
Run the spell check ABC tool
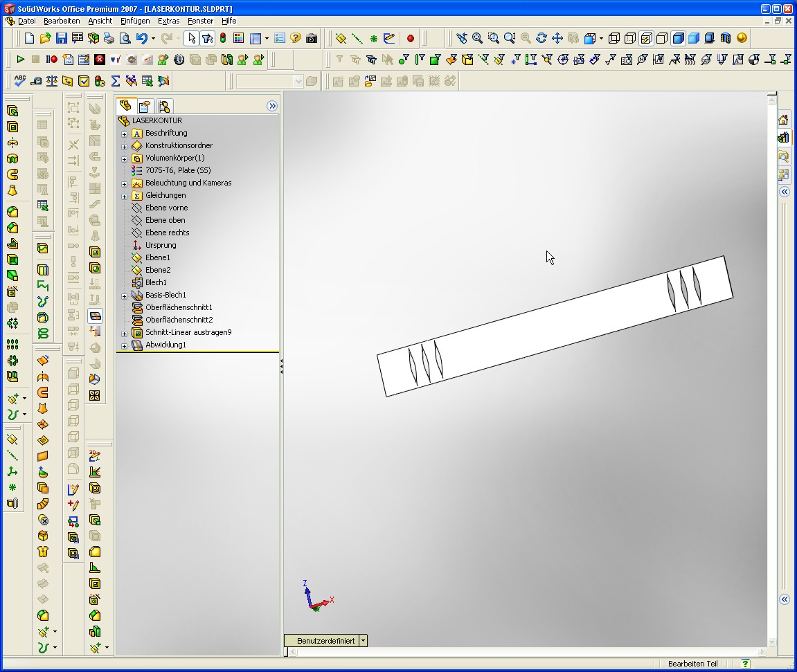pyautogui.click(x=20, y=81)
